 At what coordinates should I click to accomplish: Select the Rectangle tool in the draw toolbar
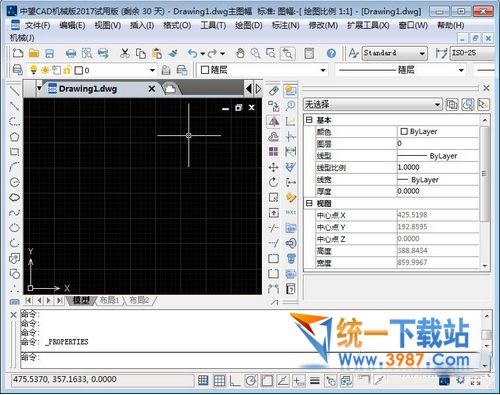point(14,152)
